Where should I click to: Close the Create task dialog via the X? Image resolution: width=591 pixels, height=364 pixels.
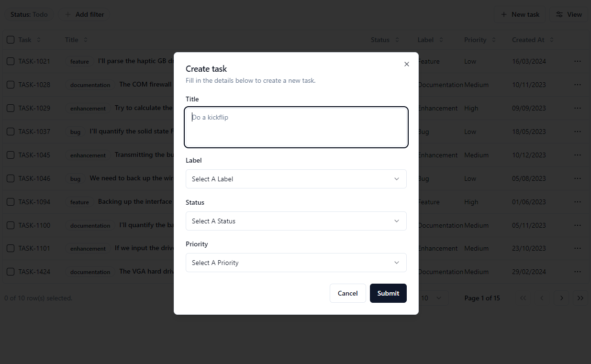(406, 64)
